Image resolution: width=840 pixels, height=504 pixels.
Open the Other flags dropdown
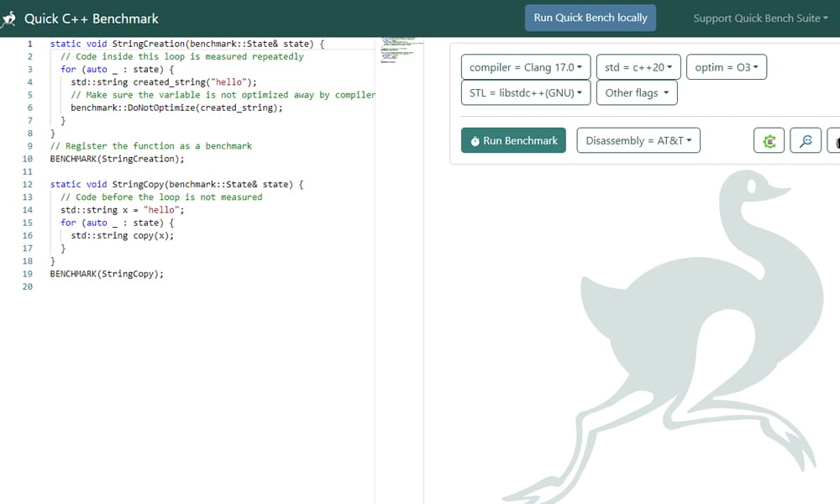click(x=637, y=93)
